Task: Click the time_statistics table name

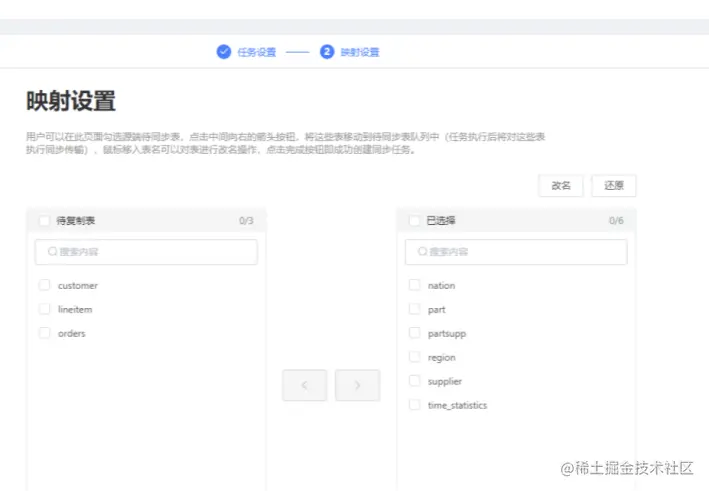Action: (457, 406)
